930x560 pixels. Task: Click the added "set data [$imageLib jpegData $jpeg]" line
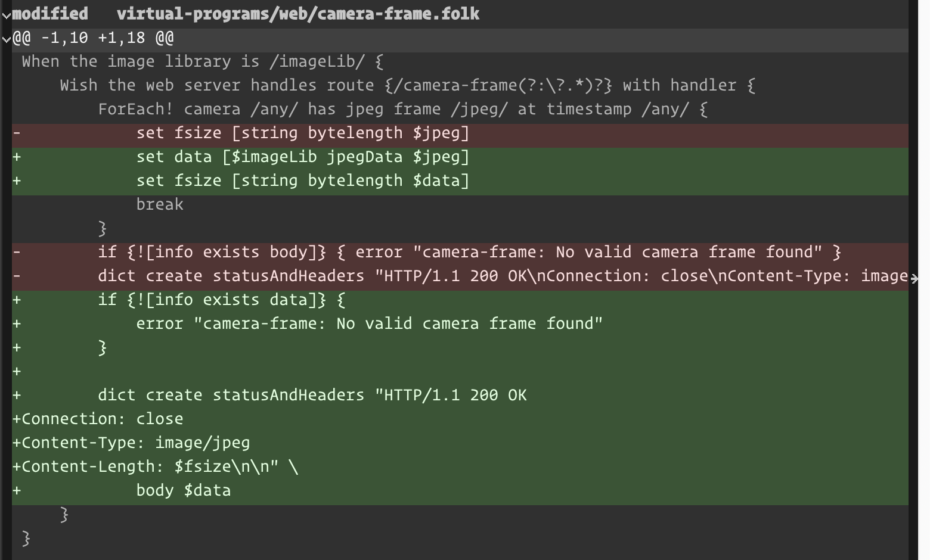[302, 157]
